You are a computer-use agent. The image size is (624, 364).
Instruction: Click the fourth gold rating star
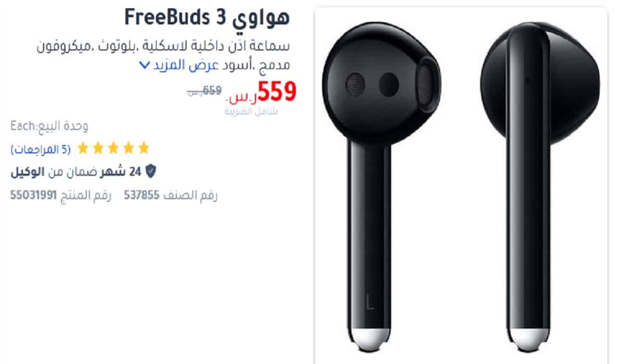98,149
